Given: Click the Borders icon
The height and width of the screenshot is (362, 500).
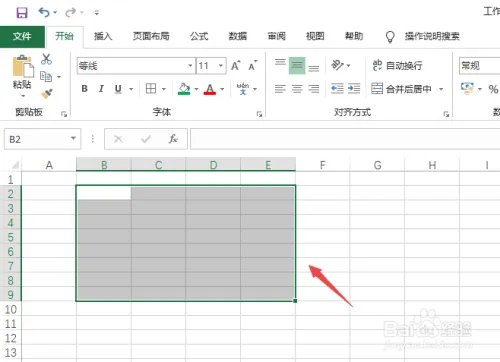Looking at the screenshot, I should point(151,89).
